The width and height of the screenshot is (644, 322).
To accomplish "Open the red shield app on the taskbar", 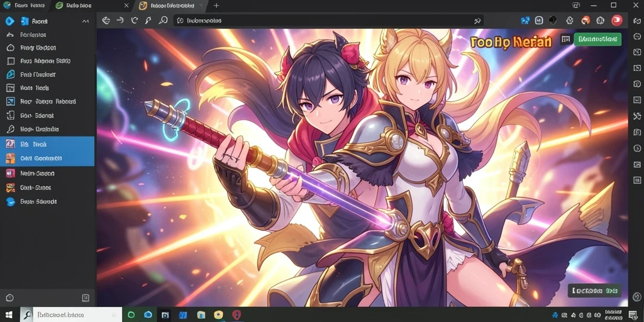I will pyautogui.click(x=236, y=315).
